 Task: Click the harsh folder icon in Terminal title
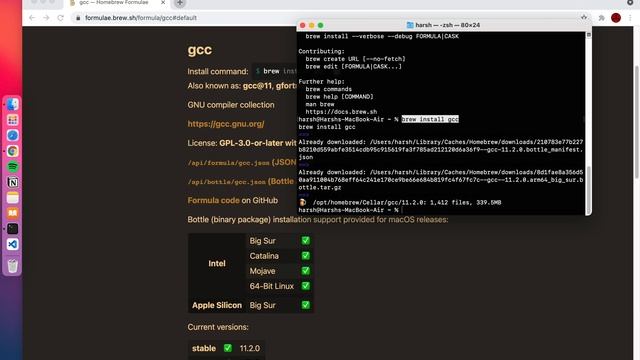(x=410, y=25)
